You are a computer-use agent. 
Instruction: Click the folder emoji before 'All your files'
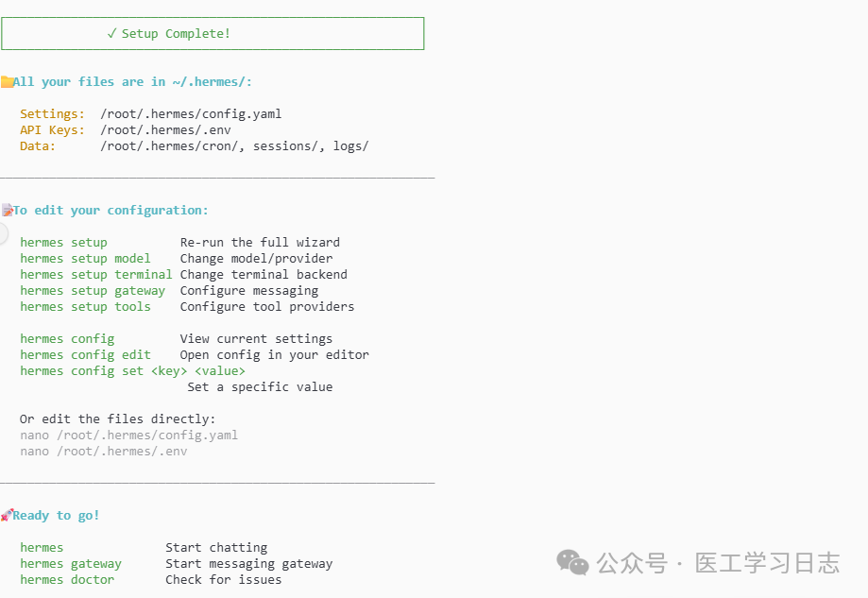(7, 82)
